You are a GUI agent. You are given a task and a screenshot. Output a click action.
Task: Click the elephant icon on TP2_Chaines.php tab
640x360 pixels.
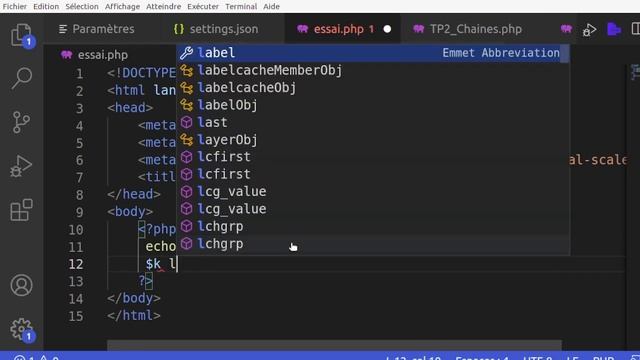click(x=418, y=29)
